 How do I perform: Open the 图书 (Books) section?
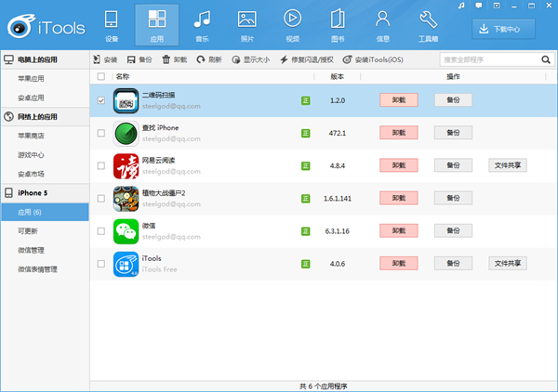point(337,26)
